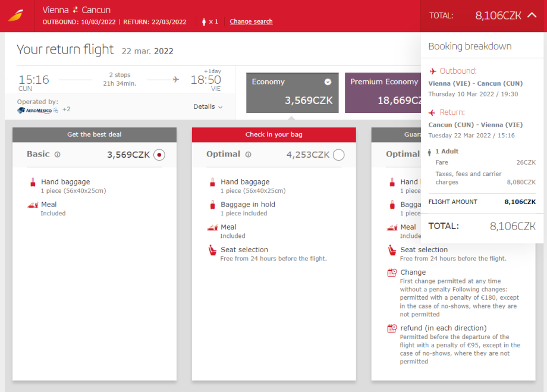Click the Baggage in hold suitcase icon
547x392 pixels.
click(x=212, y=205)
